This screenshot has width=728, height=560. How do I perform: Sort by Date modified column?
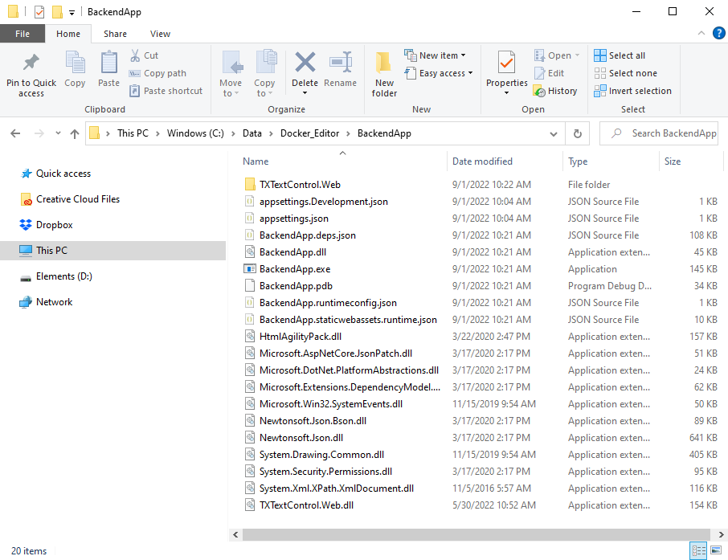[x=505, y=161]
